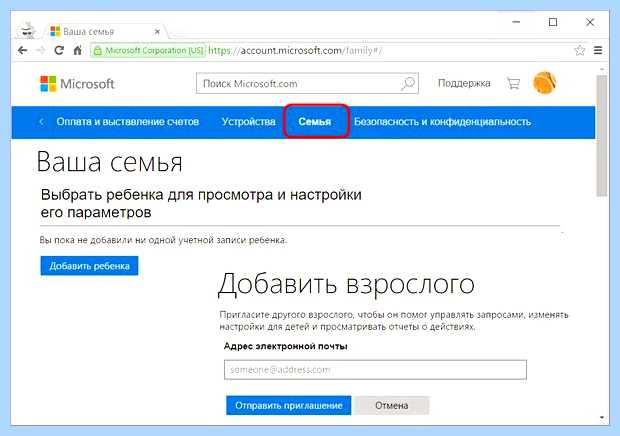Bookmark this page with the star icon
Screen dimensions: 620x436
pyautogui.click(x=580, y=51)
